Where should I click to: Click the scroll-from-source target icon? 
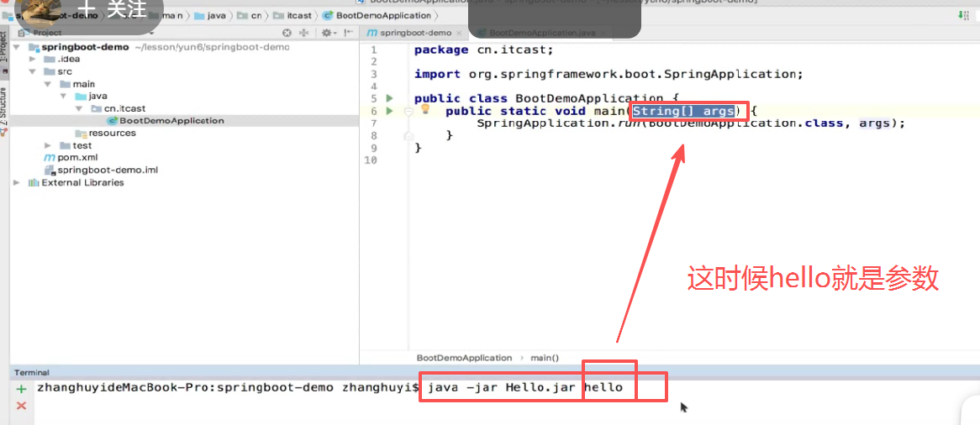coord(287,33)
